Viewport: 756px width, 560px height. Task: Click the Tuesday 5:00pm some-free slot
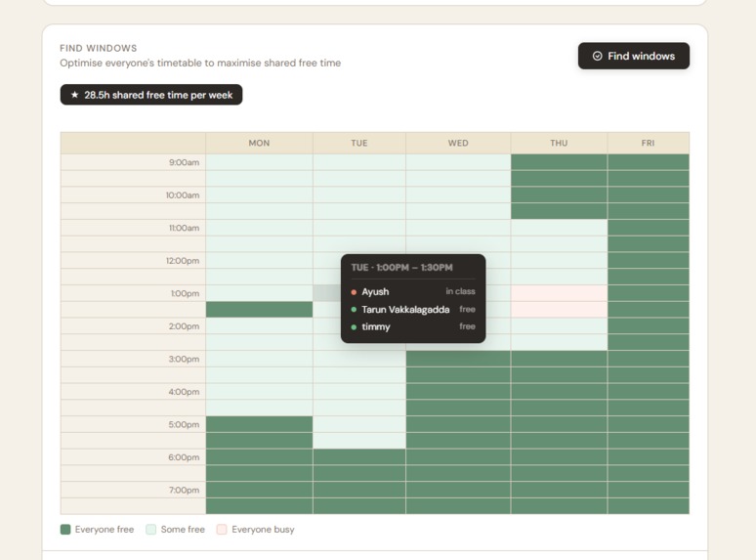tap(359, 424)
